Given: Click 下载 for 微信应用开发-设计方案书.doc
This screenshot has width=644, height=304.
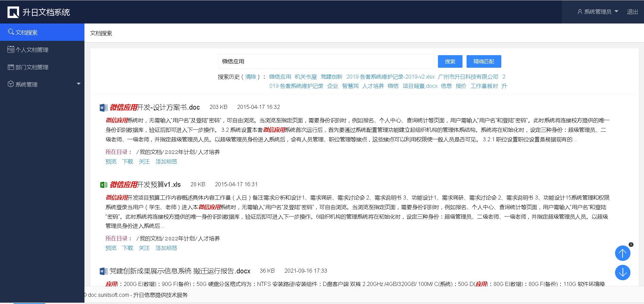Looking at the screenshot, I should click(128, 162).
